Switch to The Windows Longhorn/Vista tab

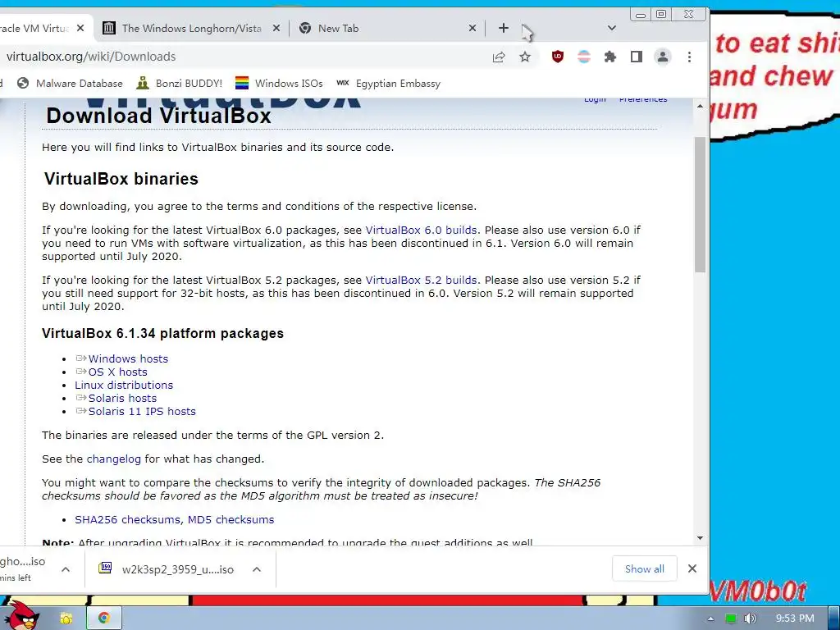click(x=191, y=28)
